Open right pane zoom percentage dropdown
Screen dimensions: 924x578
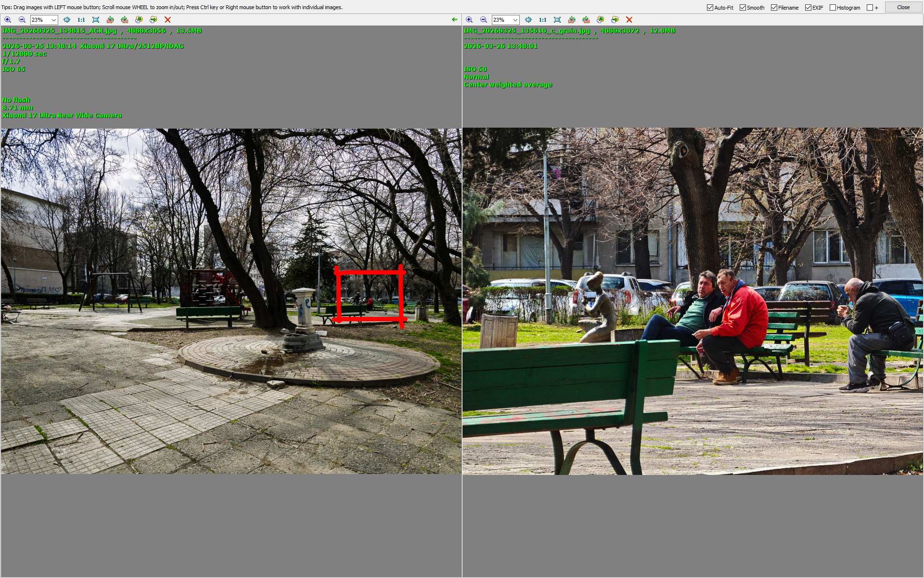coord(515,20)
